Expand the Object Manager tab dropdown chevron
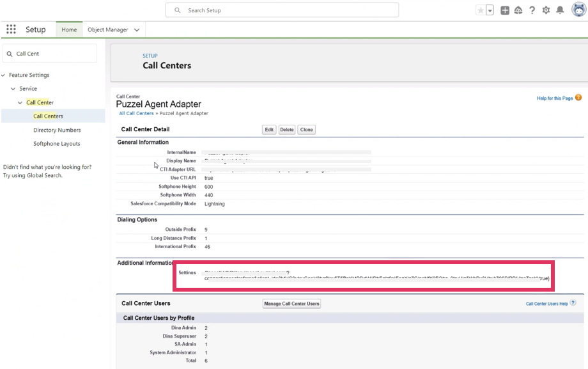This screenshot has height=369, width=588. [x=137, y=30]
